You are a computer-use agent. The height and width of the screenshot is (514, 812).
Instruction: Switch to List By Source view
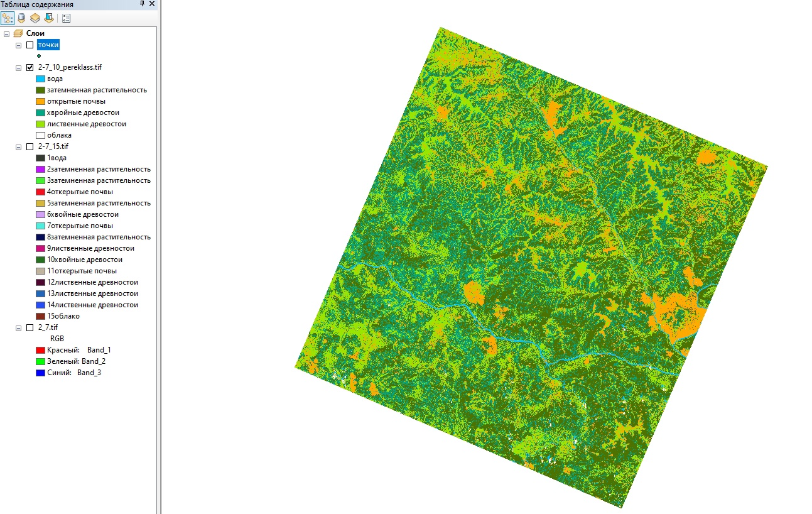22,18
